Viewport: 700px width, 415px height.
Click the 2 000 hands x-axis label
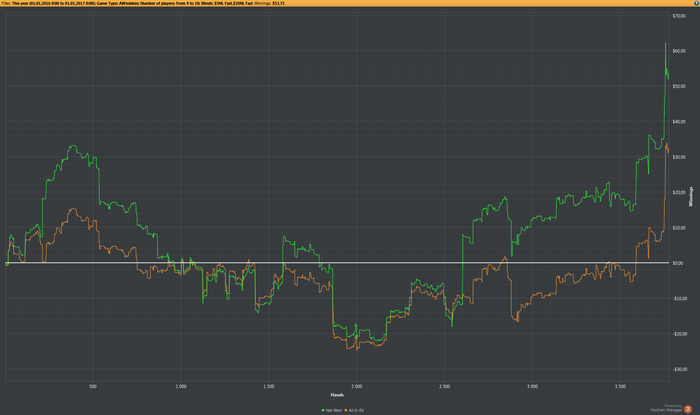coord(356,386)
